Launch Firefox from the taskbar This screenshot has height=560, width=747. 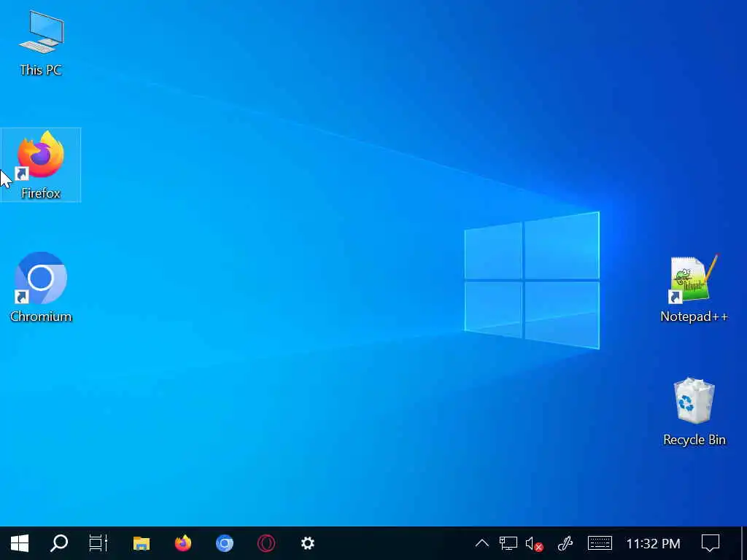[183, 543]
